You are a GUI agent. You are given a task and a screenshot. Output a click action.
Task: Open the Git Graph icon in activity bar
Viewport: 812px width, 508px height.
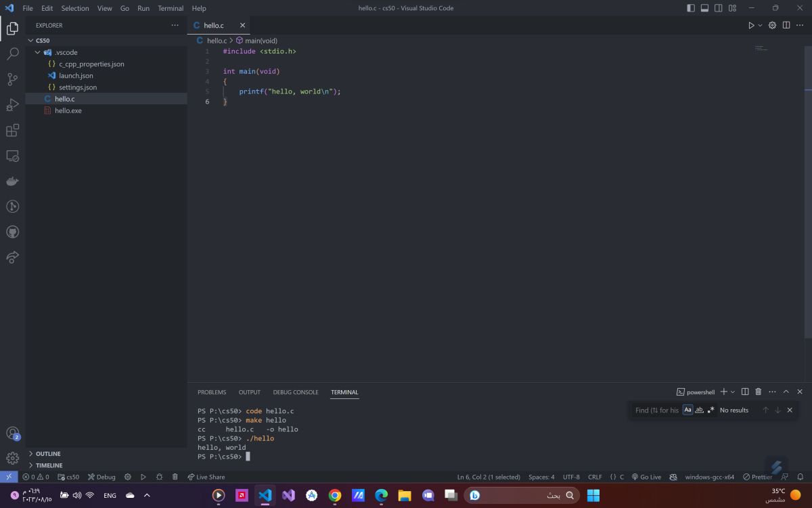click(12, 207)
